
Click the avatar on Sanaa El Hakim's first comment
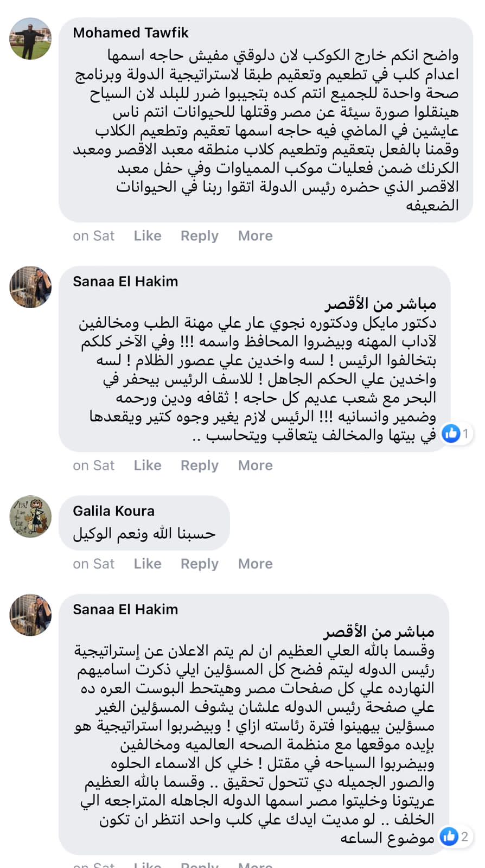click(31, 287)
